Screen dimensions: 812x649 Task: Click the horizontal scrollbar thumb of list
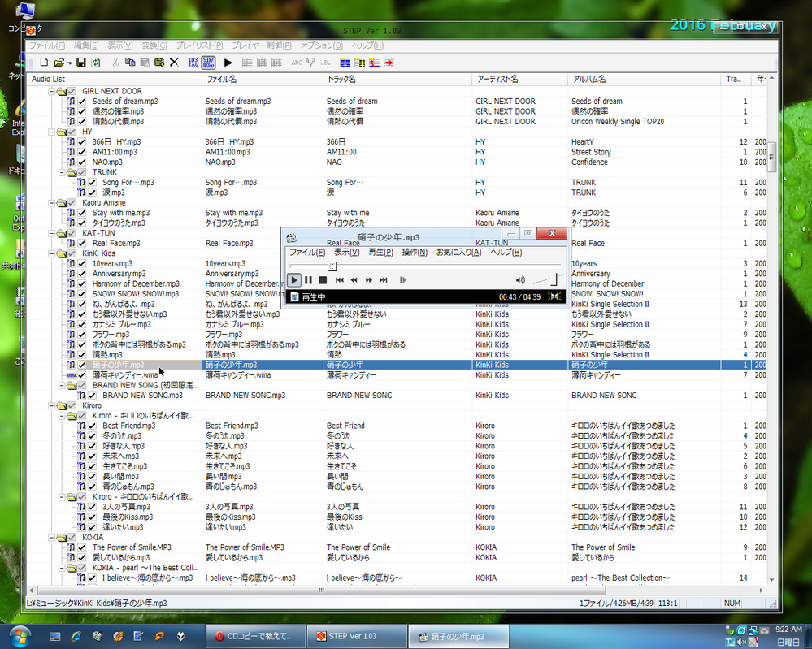click(x=321, y=590)
